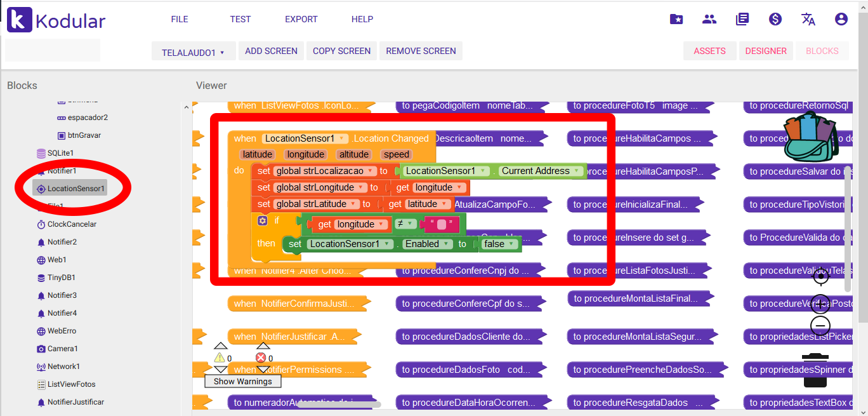Select Camera1 component

pos(57,349)
